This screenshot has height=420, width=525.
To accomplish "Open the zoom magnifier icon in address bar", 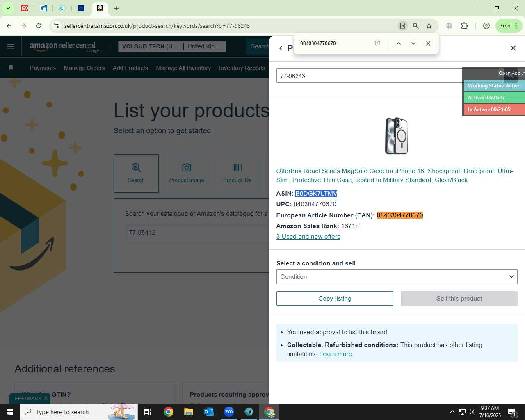I will (416, 26).
